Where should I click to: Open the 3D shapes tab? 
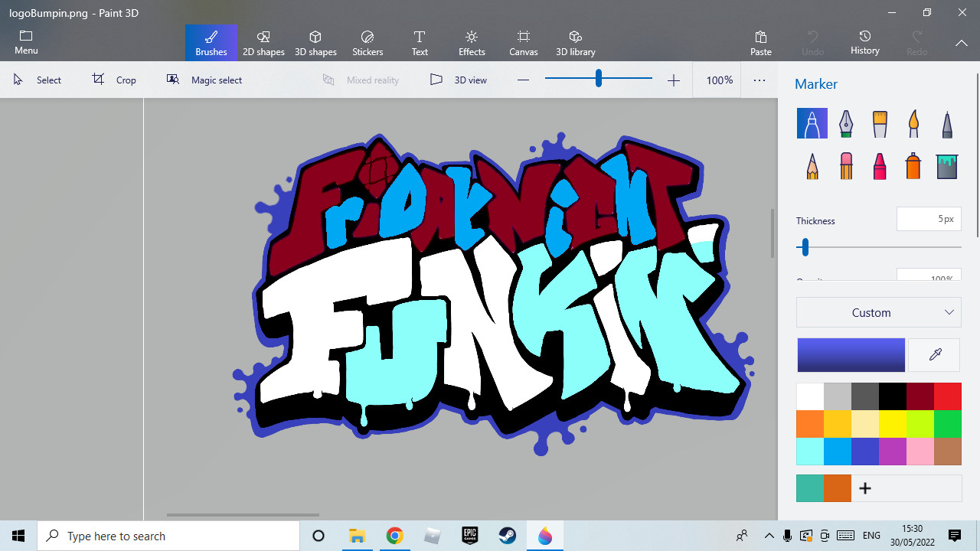315,43
